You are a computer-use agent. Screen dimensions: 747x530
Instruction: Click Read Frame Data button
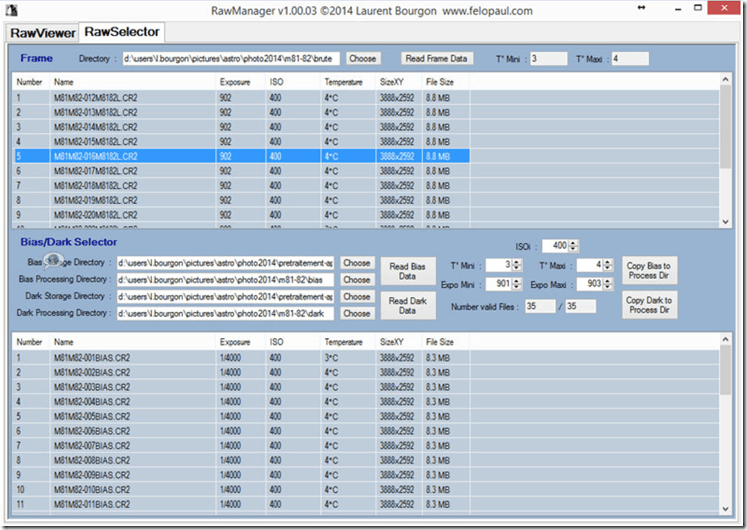(437, 59)
